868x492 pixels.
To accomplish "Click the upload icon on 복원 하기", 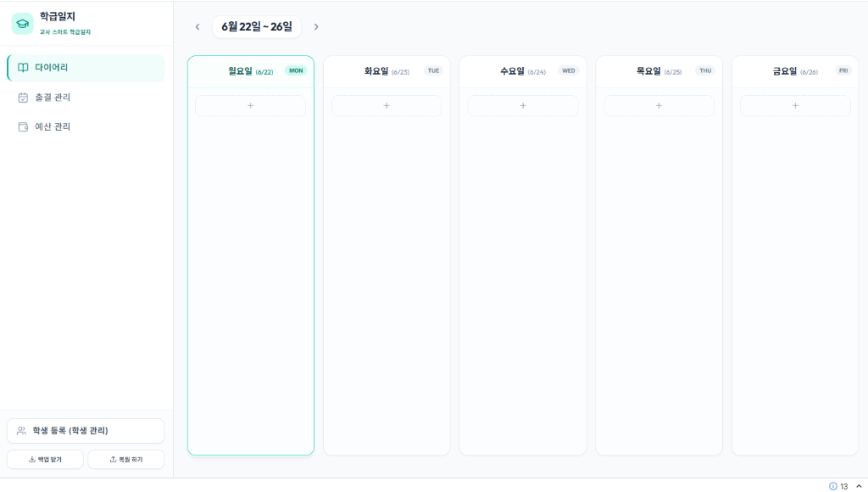I will (x=113, y=459).
